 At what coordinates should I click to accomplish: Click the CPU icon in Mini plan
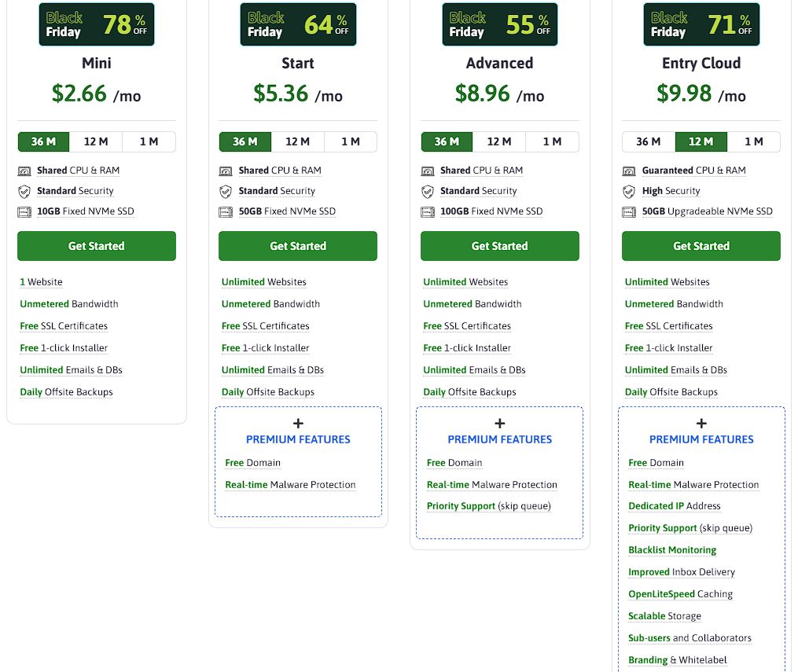tap(24, 171)
